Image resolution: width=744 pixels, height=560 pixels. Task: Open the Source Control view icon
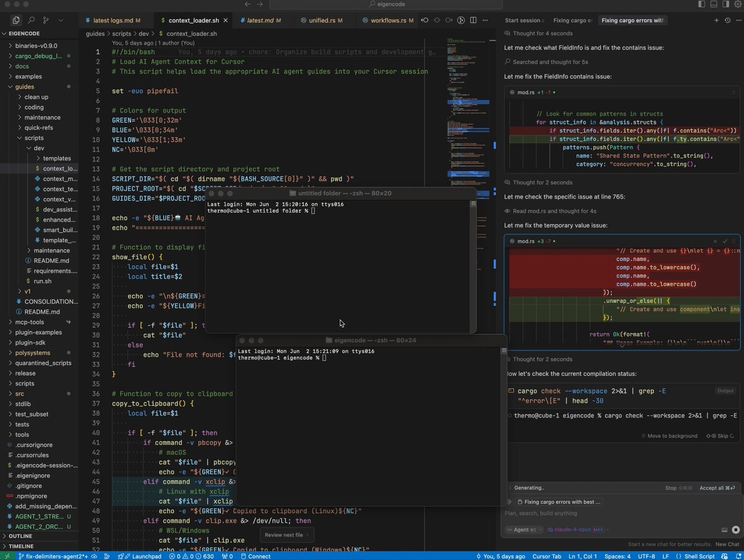coord(46,20)
